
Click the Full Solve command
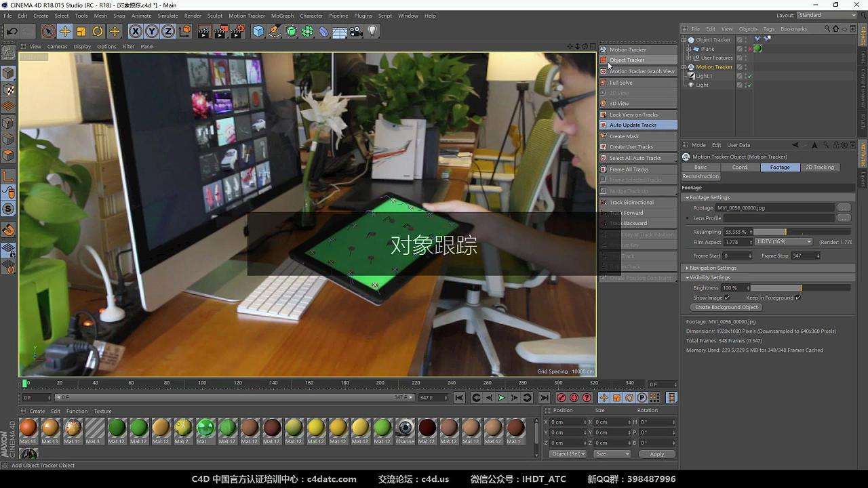638,83
